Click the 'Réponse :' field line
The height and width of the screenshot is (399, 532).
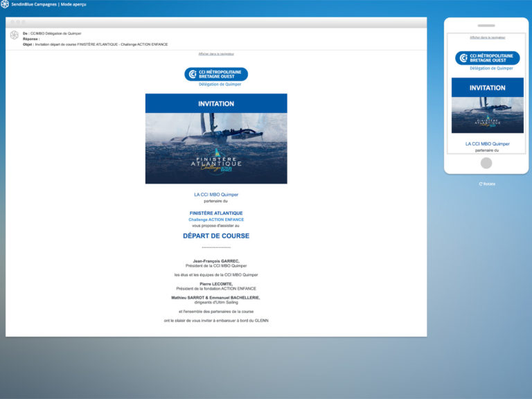tap(31, 39)
